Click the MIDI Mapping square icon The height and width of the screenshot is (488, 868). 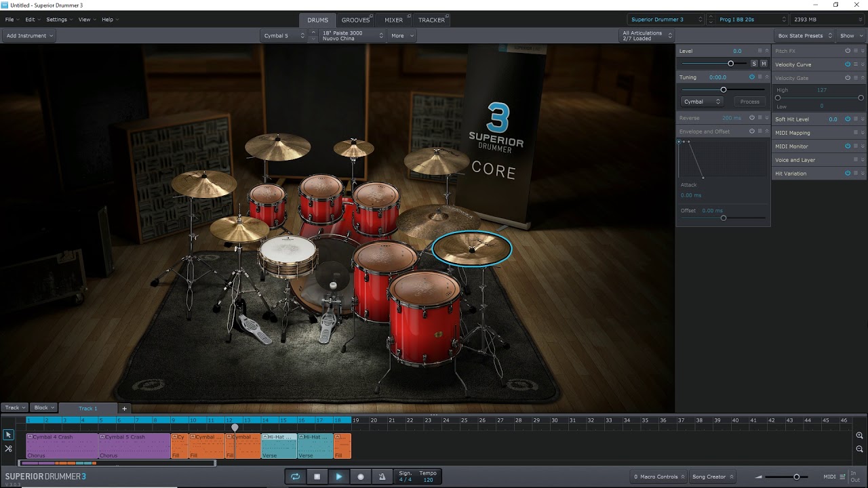point(855,133)
